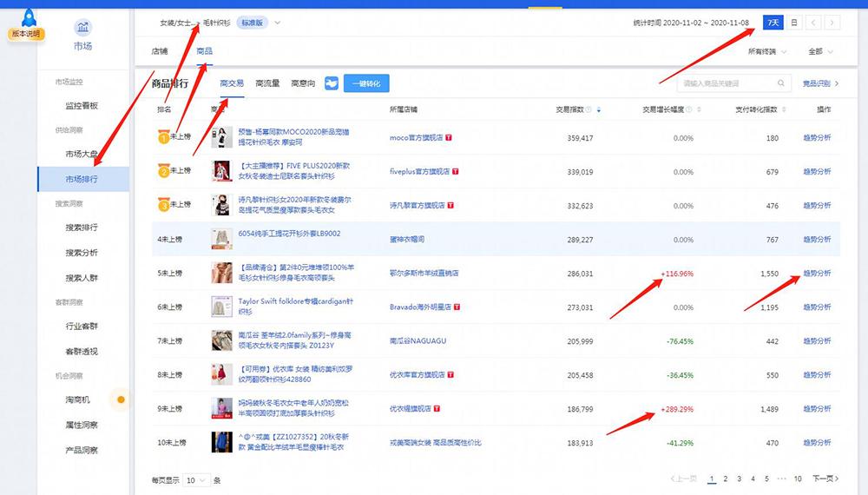
Task: Click help icon next to 交易增长幅度
Action: tap(690, 110)
